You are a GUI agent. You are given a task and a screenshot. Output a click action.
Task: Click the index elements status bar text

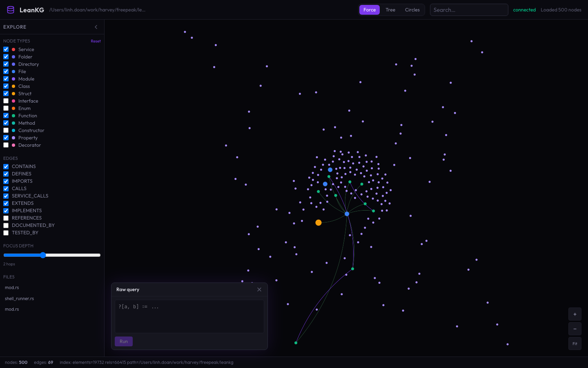pyautogui.click(x=147, y=362)
